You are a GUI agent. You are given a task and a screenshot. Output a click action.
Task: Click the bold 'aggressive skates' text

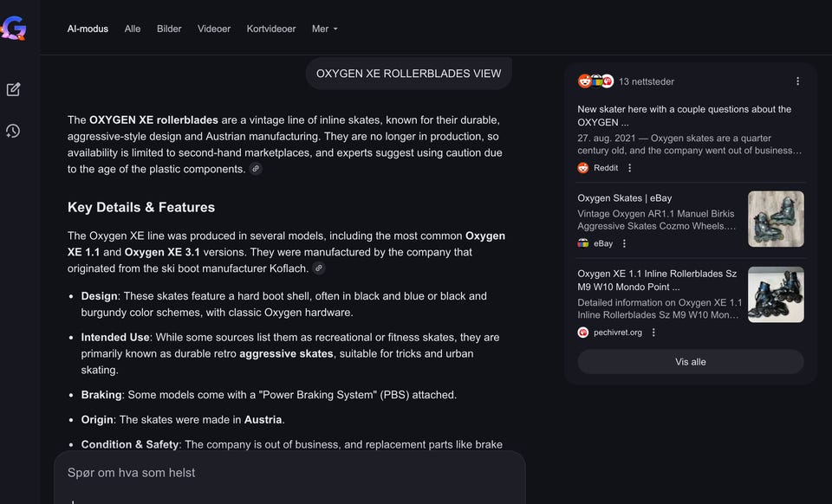click(x=286, y=353)
